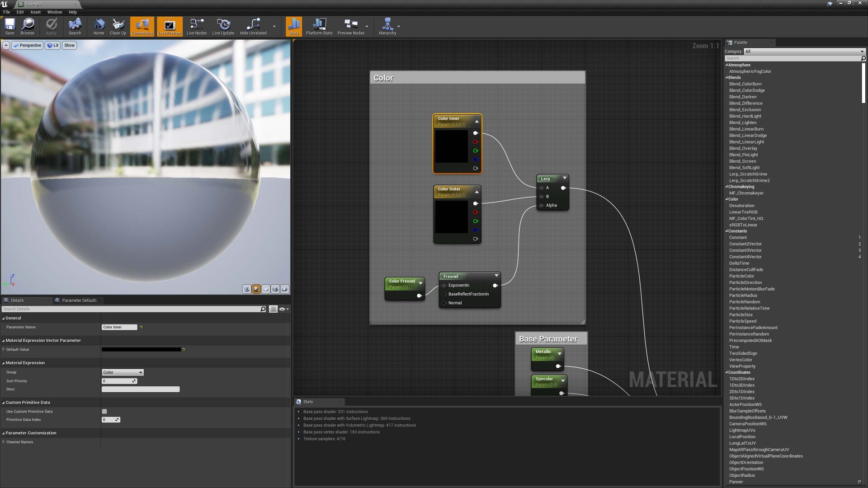Click the Default Value color swatch
Image resolution: width=868 pixels, height=488 pixels.
[x=142, y=349]
